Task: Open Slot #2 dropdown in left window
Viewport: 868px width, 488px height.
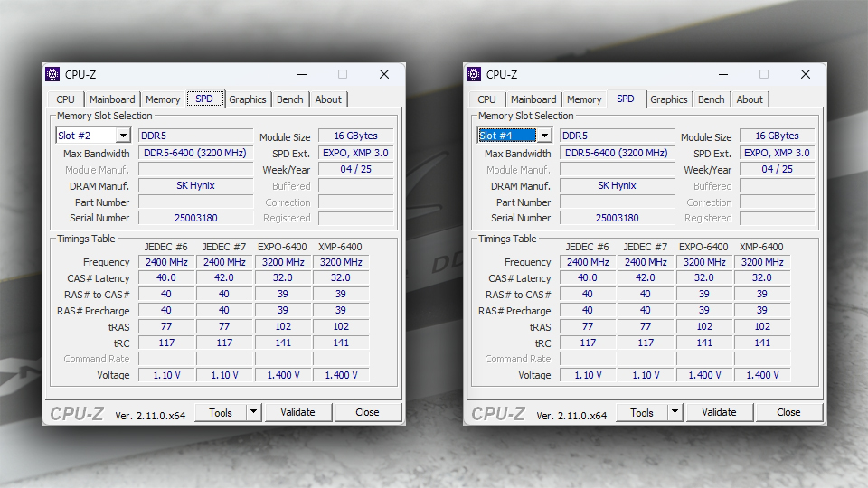Action: click(123, 136)
